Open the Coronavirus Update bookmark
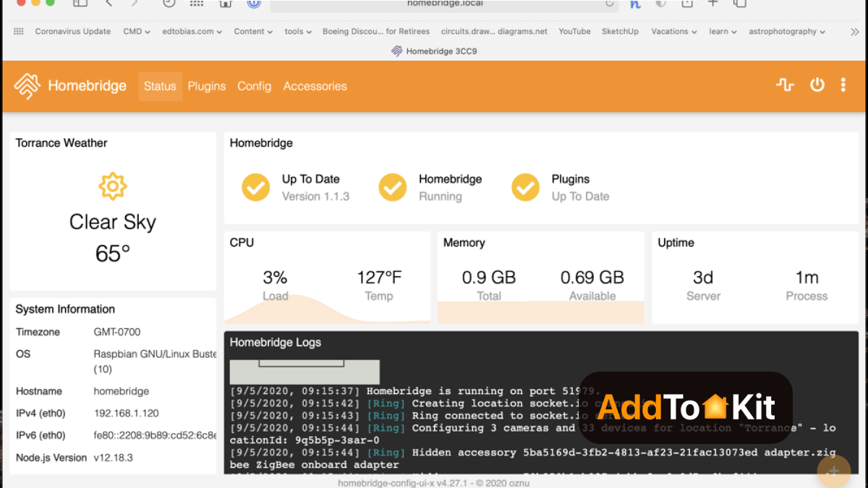868x488 pixels. coord(72,32)
